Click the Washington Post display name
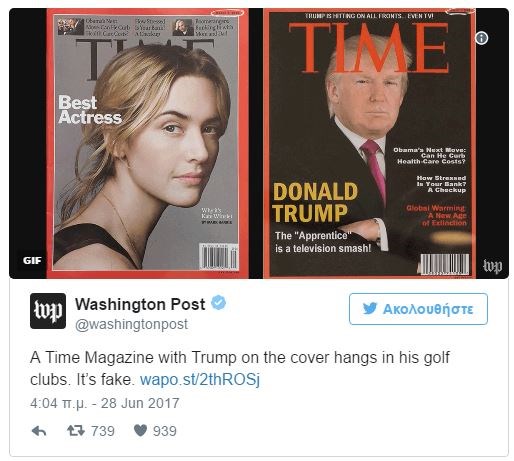 [140, 304]
